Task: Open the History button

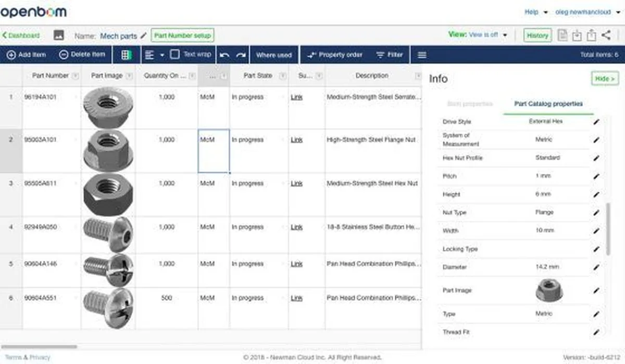Action: tap(537, 35)
